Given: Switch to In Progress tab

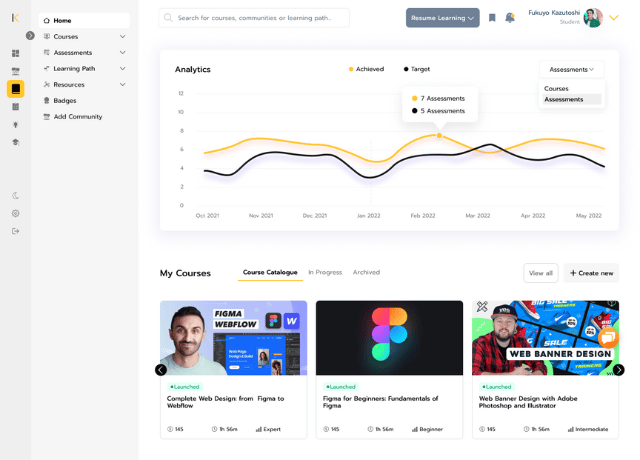Looking at the screenshot, I should 325,272.
